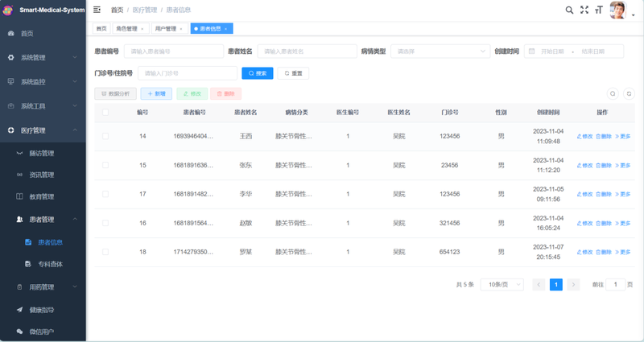The image size is (644, 342).
Task: Toggle fullscreen mode icon in header
Action: click(584, 10)
